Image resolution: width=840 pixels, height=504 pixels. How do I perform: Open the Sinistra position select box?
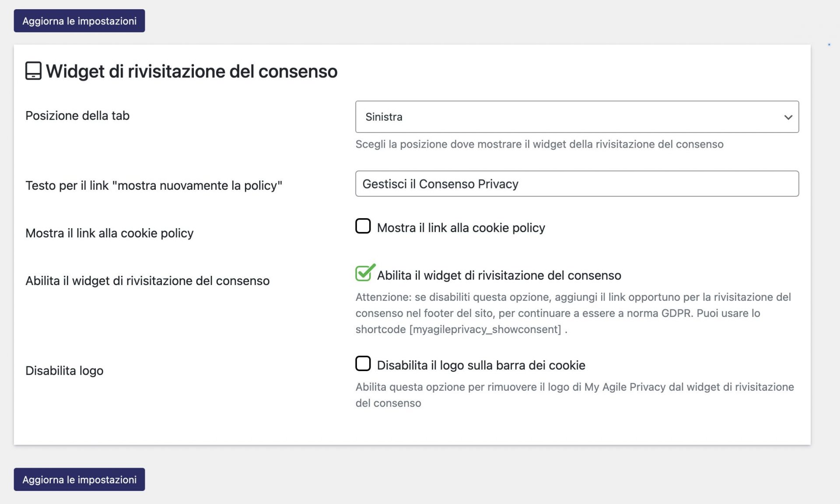(x=577, y=117)
